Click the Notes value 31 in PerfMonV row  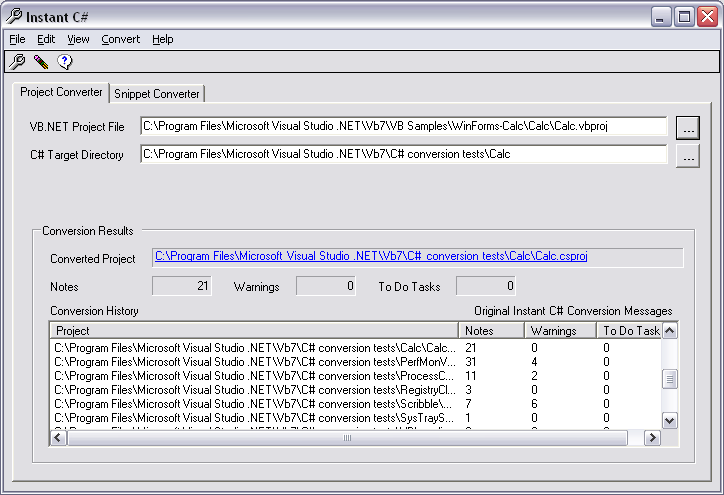(471, 362)
